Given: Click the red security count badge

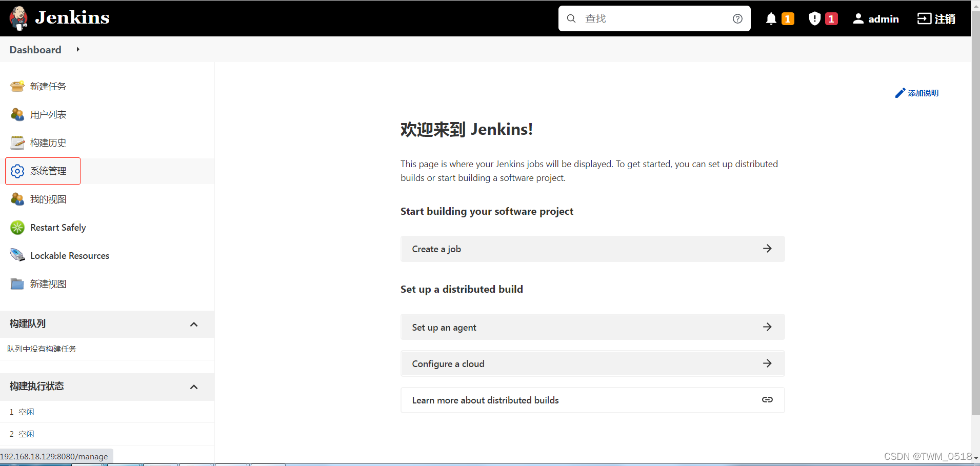Looking at the screenshot, I should [x=831, y=19].
